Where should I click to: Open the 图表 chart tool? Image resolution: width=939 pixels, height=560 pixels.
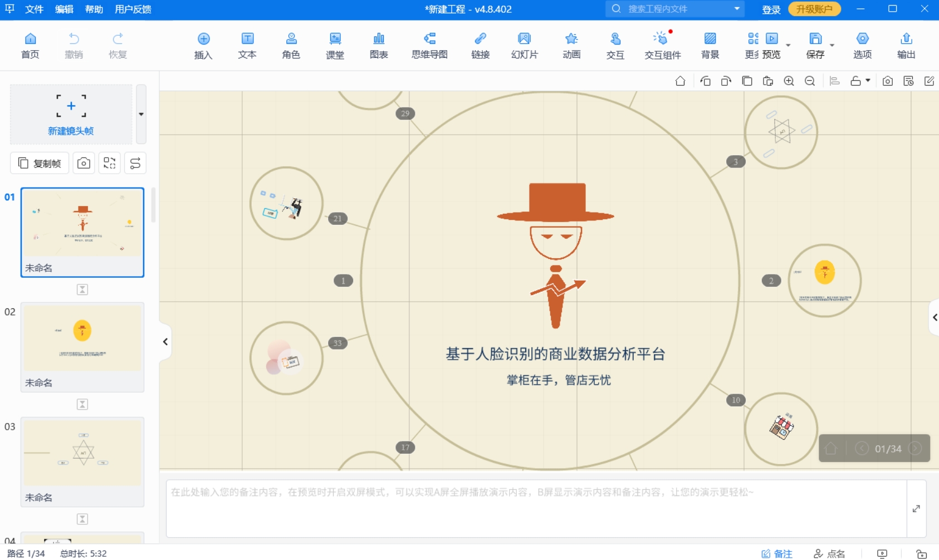tap(379, 46)
